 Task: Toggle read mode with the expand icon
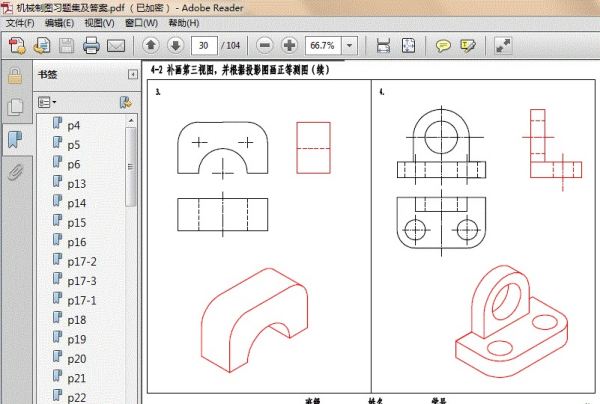503,46
